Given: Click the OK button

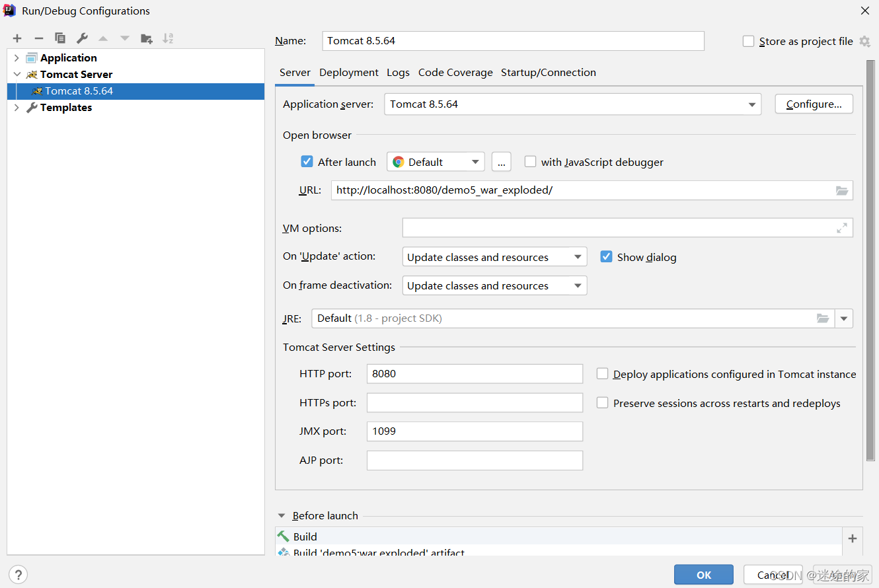Looking at the screenshot, I should point(704,575).
